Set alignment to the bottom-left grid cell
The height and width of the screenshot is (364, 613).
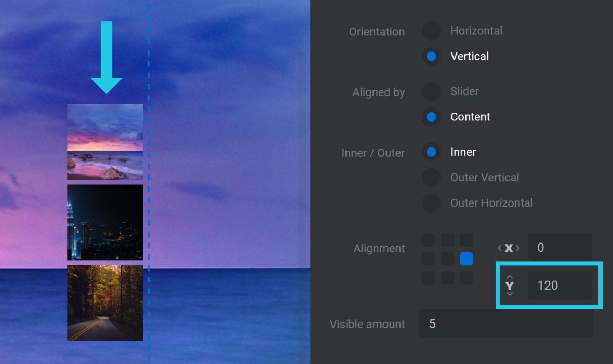pyautogui.click(x=429, y=278)
